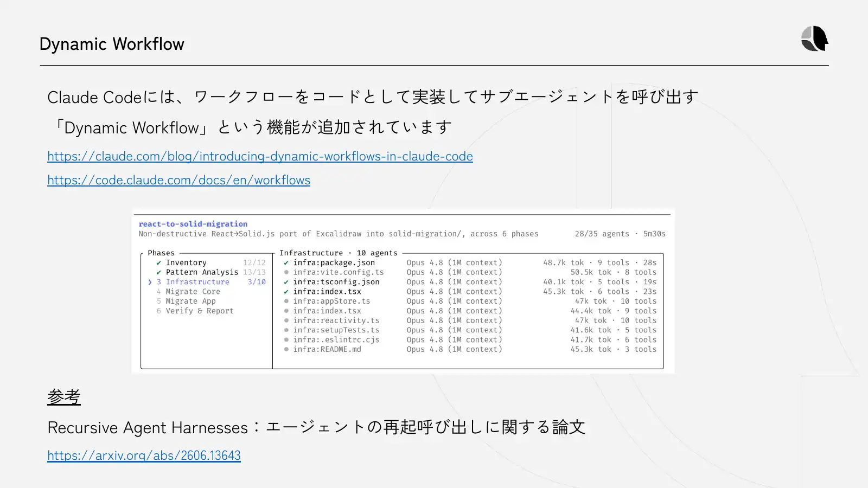Image resolution: width=868 pixels, height=488 pixels.
Task: Click checkmark next to infra:tsconfig.json
Action: 286,282
